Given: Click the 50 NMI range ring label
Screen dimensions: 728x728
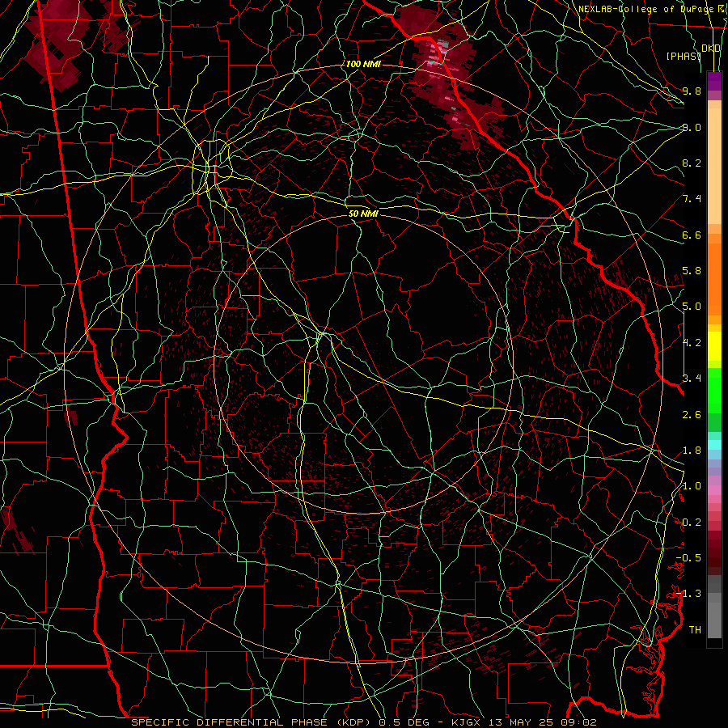Looking at the screenshot, I should coord(363,214).
